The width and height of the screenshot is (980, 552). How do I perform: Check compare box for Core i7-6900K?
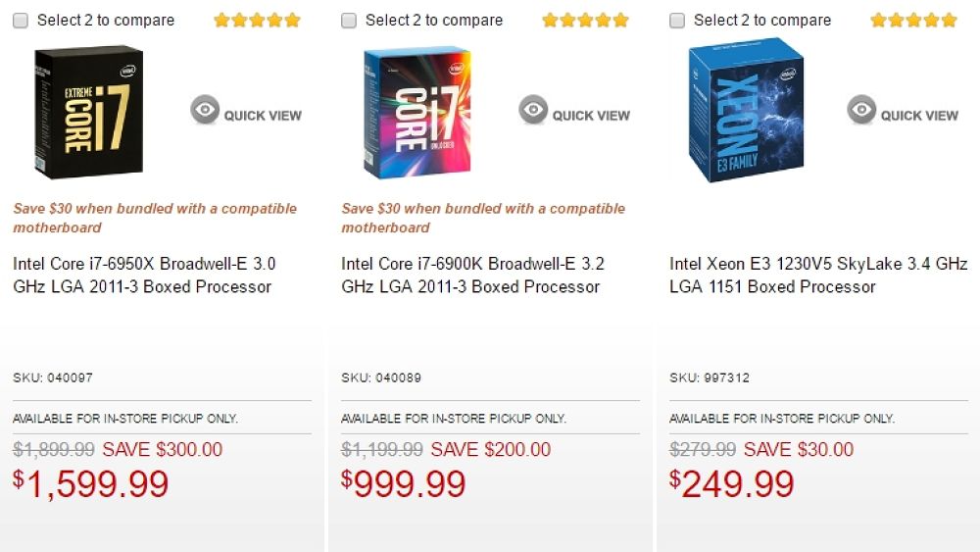pos(349,21)
